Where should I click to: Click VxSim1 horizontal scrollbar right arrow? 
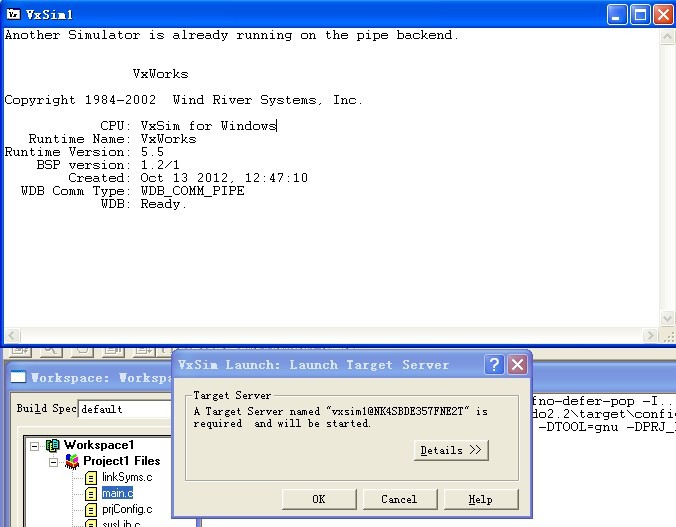tap(650, 335)
